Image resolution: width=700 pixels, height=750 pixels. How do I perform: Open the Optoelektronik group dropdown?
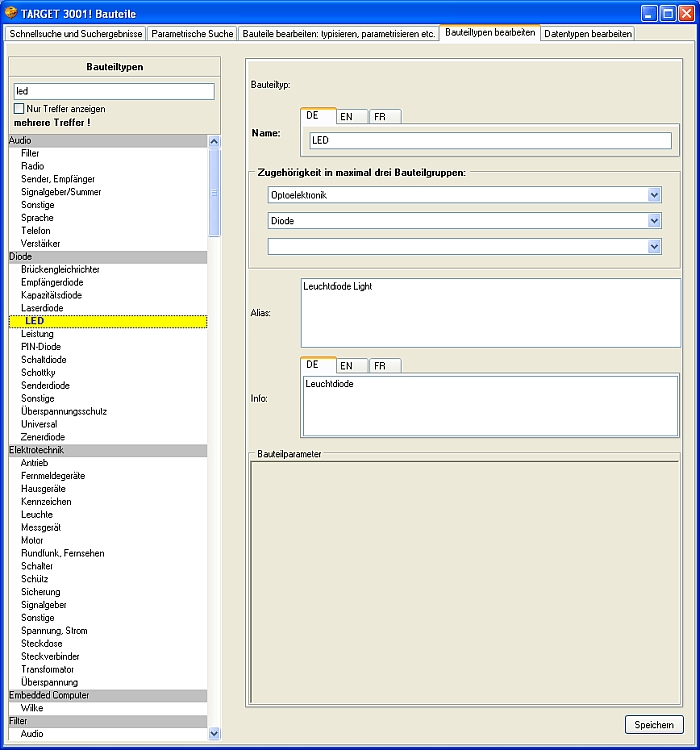[654, 195]
